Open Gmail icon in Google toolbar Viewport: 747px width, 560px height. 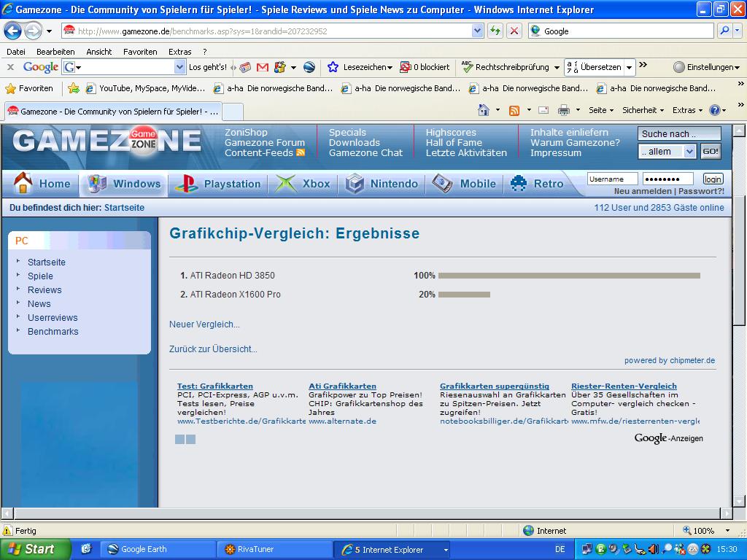click(x=263, y=68)
